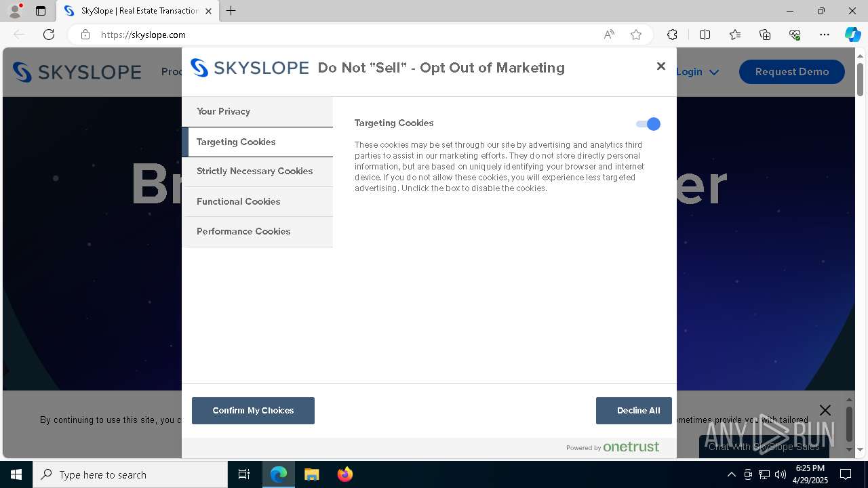Viewport: 868px width, 488px height.
Task: Open the Your Privacy tab
Action: [257, 111]
